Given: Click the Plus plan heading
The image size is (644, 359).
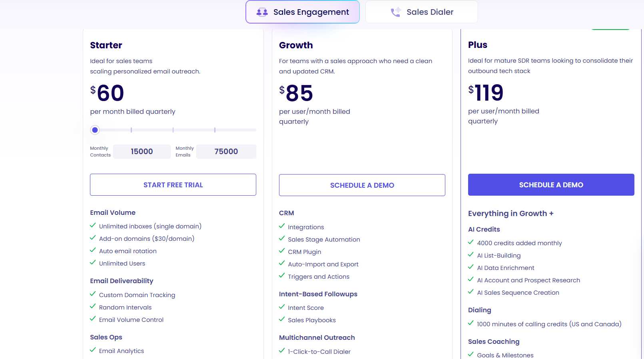Looking at the screenshot, I should 478,45.
